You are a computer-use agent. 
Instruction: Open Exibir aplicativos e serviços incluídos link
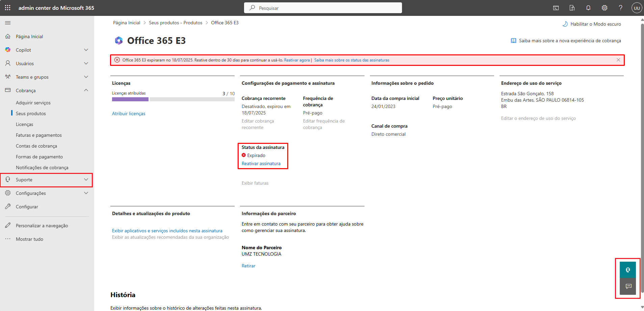167,231
